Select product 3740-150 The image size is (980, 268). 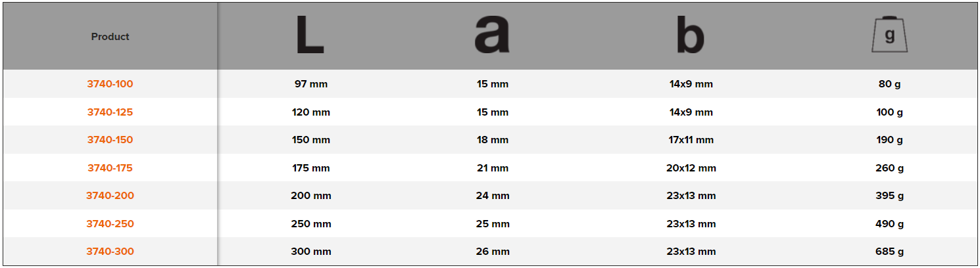coord(110,140)
